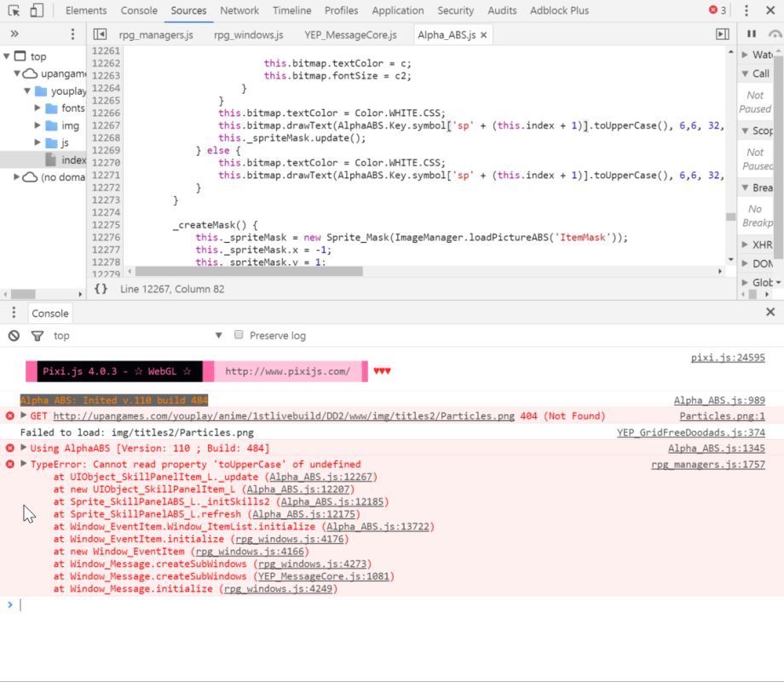Collapse the upangames domain node
Image resolution: width=784 pixels, height=682 pixels.
(x=16, y=73)
